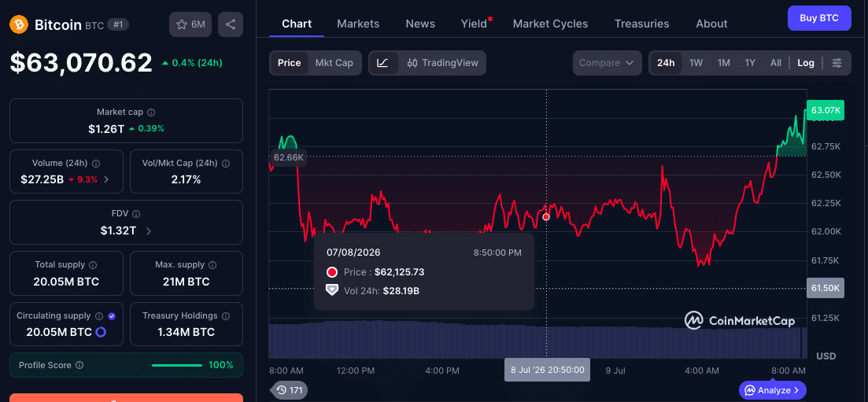Select the 24h time range

pyautogui.click(x=666, y=63)
